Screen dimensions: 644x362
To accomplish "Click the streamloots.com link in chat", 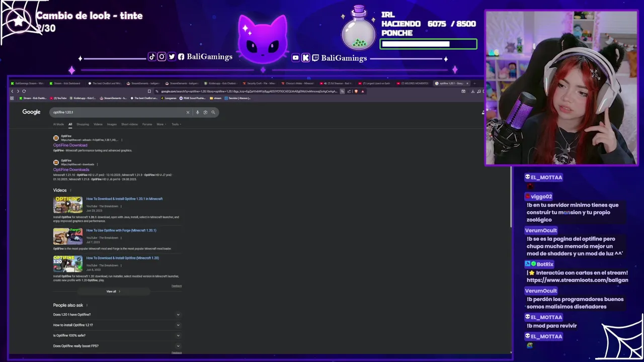I will coord(577,280).
